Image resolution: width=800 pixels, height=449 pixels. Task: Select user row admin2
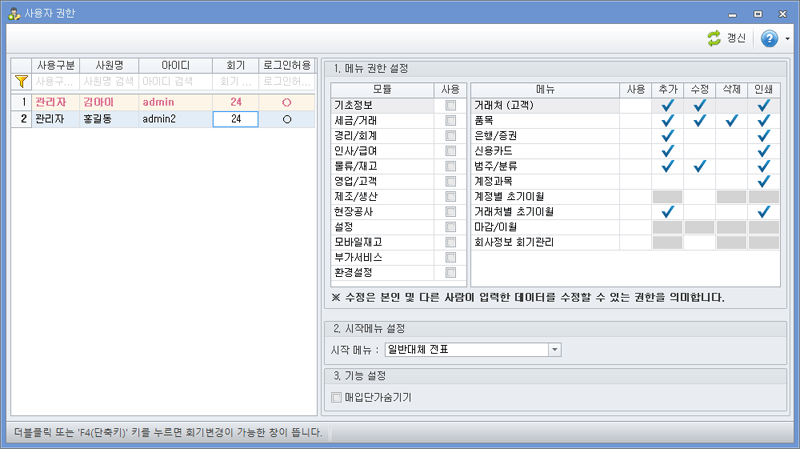point(163,119)
